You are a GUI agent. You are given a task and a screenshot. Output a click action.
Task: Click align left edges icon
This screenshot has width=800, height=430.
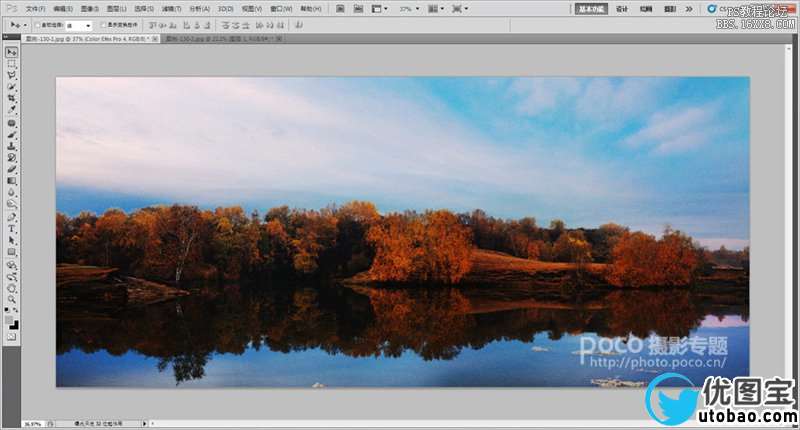coord(187,25)
